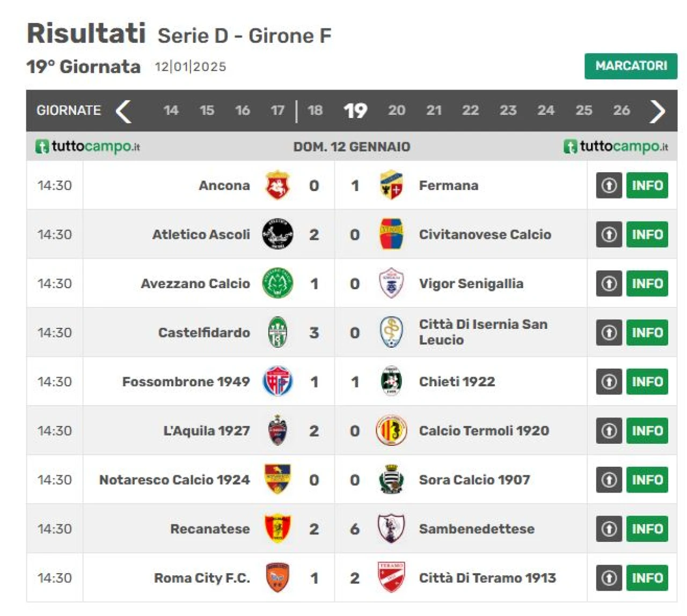
Task: Click the Calcio Termoli 1920 crest
Action: 391,430
